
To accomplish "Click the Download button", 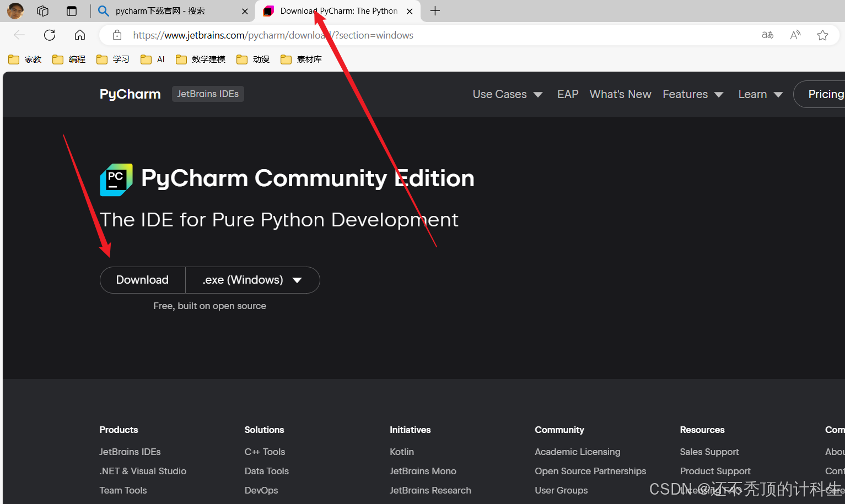I will [142, 280].
